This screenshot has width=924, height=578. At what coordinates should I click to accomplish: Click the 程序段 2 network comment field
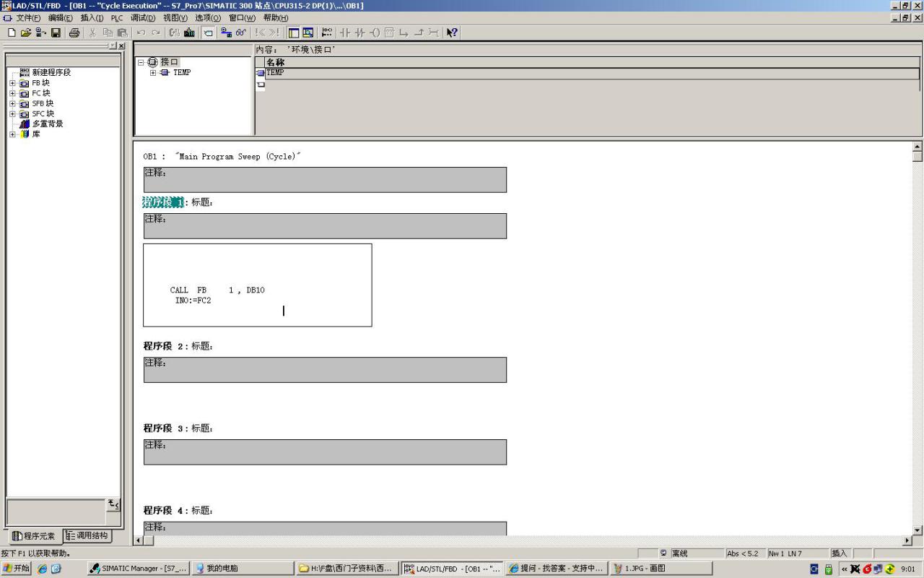point(325,370)
